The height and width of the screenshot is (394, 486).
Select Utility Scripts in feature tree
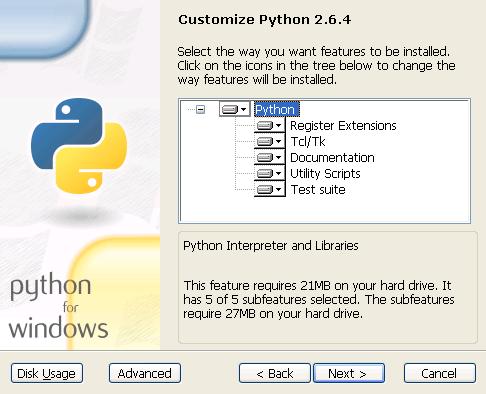pyautogui.click(x=325, y=174)
